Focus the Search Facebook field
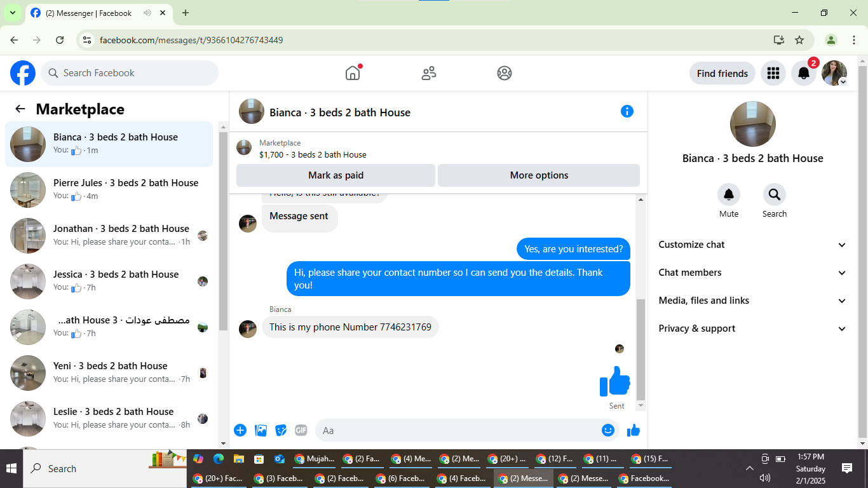Viewport: 868px width, 488px height. 130,73
